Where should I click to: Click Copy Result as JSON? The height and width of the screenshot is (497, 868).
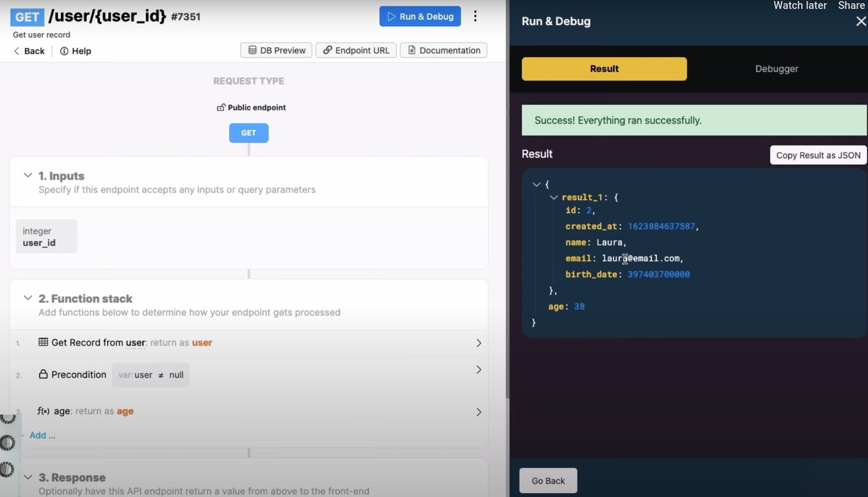click(x=818, y=155)
